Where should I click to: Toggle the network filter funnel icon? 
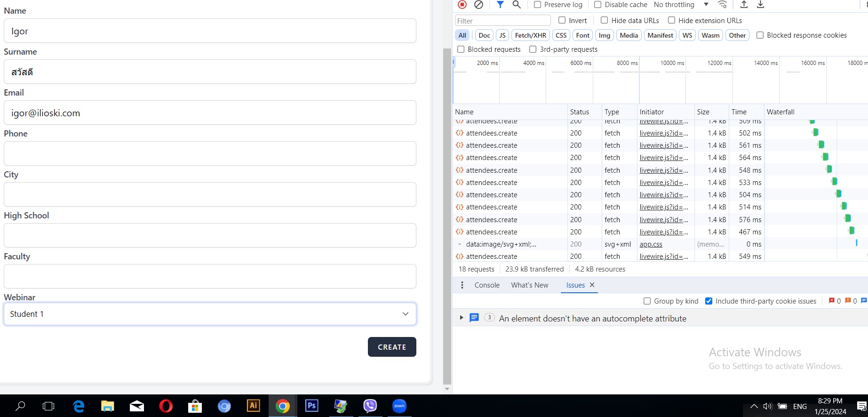click(x=500, y=5)
